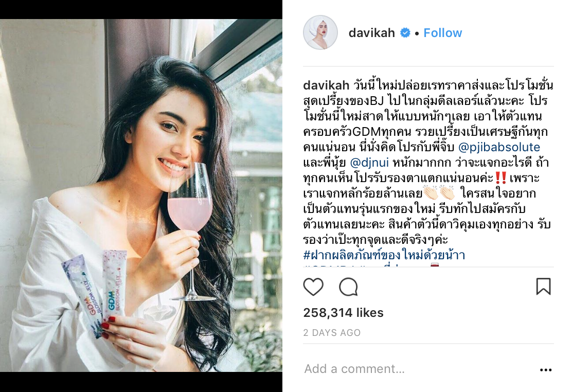This screenshot has height=392, width=573.
Task: Like the post with the heart icon
Action: tap(313, 287)
